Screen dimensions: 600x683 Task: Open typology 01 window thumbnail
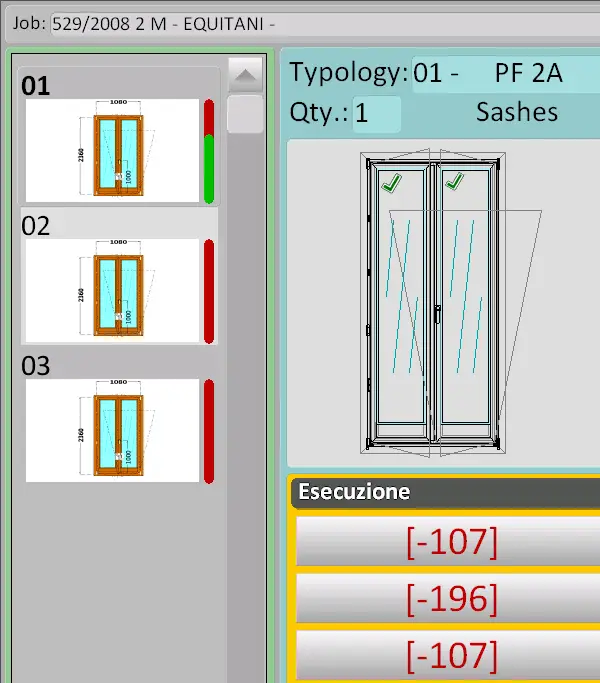tap(111, 149)
